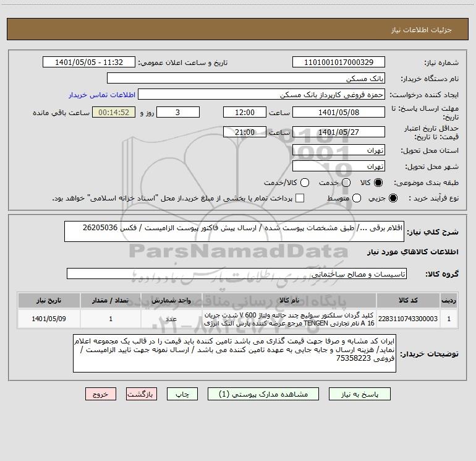Click product code cell 2283110743300003
Image resolution: width=476 pixels, height=461 pixels.
click(408, 319)
